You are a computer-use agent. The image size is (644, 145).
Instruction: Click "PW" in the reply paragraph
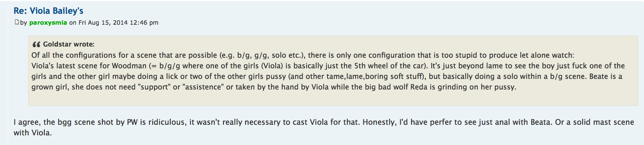132,122
